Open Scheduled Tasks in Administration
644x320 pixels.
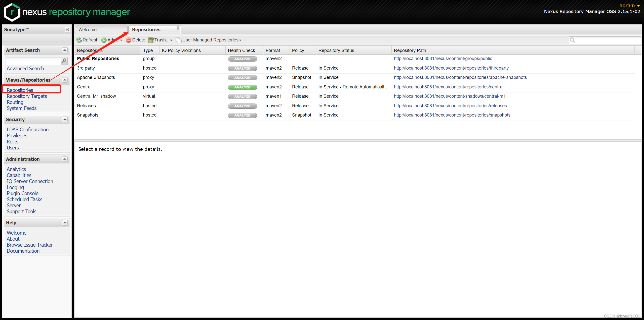tap(24, 199)
